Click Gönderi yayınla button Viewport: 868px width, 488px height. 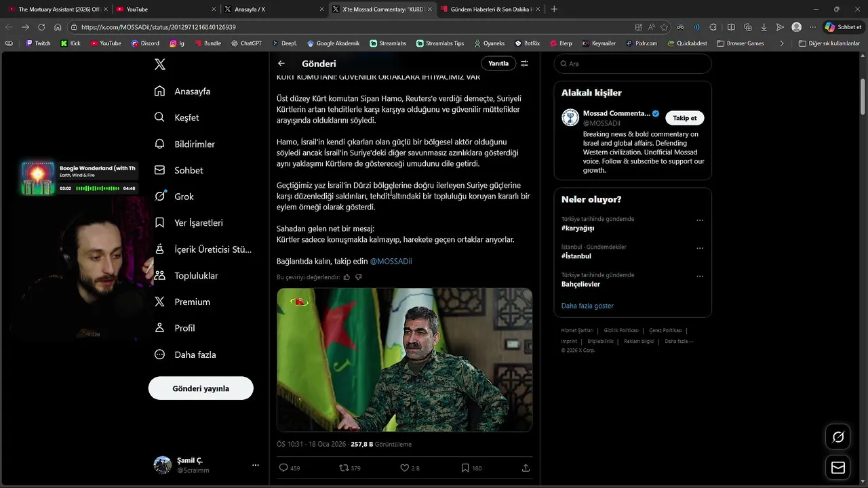(201, 388)
